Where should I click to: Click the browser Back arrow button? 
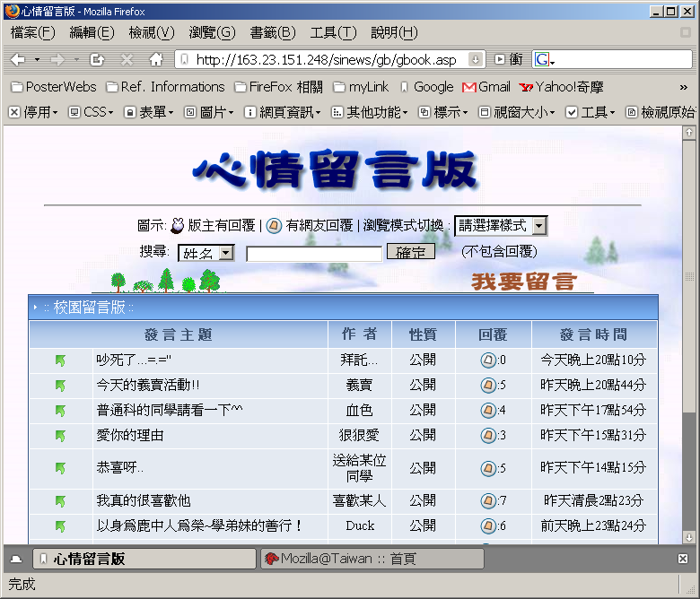click(x=18, y=60)
